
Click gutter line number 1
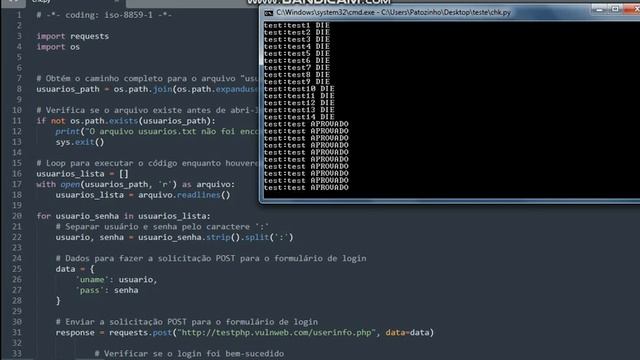click(19, 15)
